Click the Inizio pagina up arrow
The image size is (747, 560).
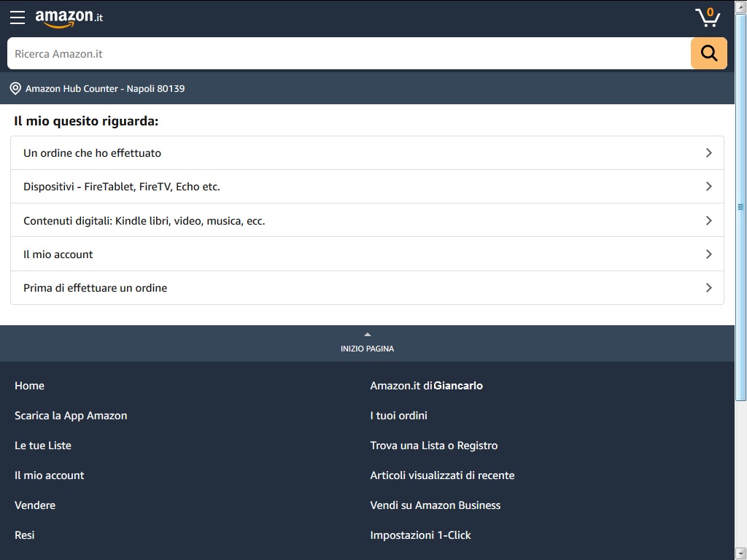[x=368, y=335]
